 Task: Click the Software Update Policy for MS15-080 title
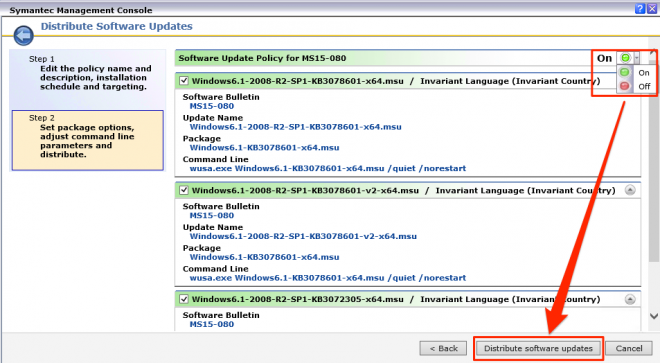tap(262, 58)
